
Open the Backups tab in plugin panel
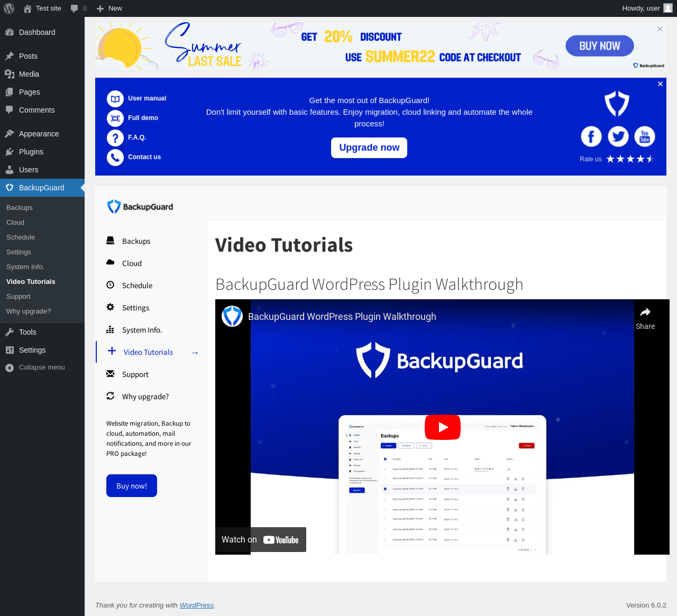tap(151, 241)
